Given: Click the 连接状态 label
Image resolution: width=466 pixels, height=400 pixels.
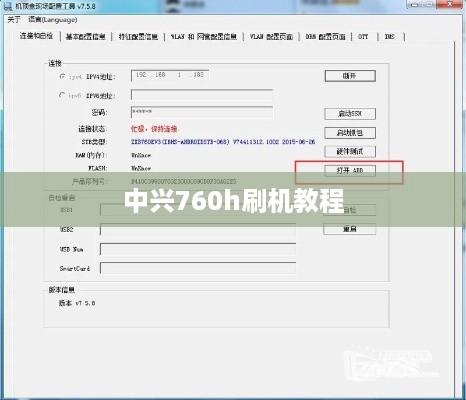Looking at the screenshot, I should coord(93,129).
